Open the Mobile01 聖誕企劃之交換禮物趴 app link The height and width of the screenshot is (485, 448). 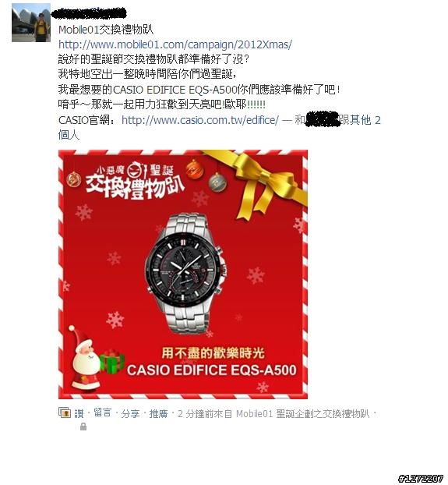point(303,413)
